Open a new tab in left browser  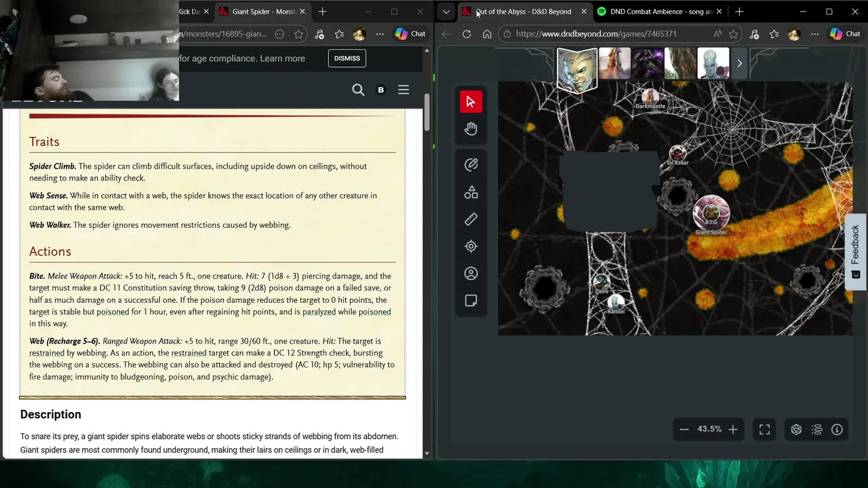(322, 12)
